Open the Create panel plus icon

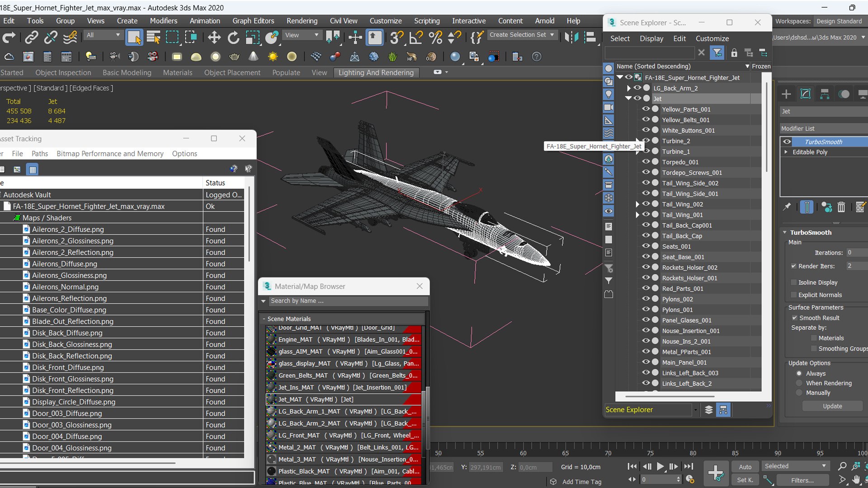point(786,94)
